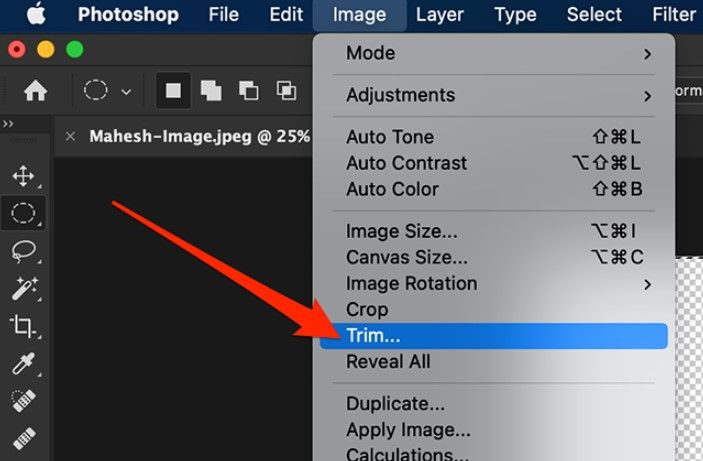Select Subtract from Selection mode
The width and height of the screenshot is (703, 461).
(248, 91)
